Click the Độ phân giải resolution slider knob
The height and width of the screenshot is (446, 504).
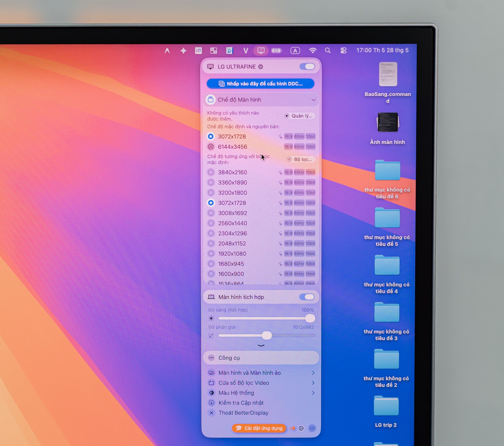(267, 336)
